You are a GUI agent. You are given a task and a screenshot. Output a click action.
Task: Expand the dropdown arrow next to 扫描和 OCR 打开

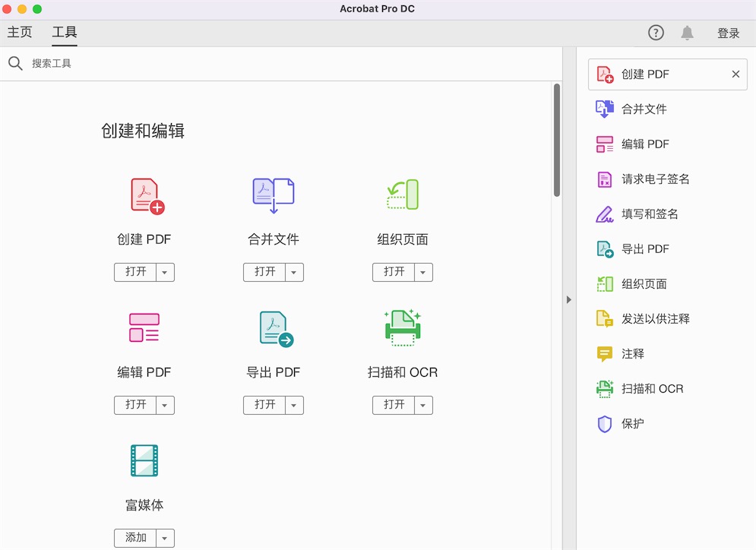coord(423,406)
